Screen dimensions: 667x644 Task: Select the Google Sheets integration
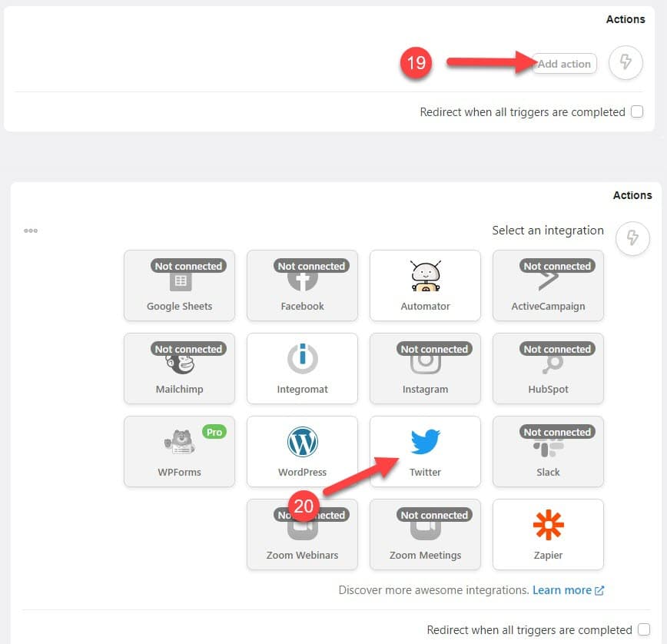coord(179,285)
